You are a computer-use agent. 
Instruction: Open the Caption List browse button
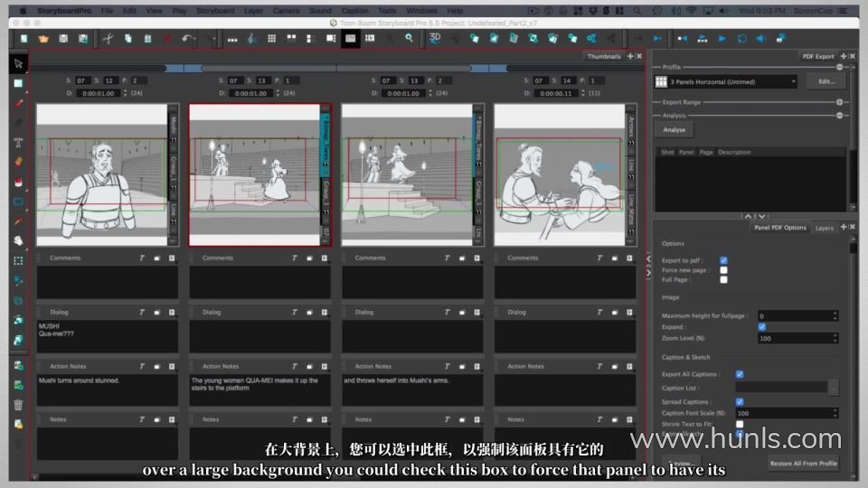tap(834, 388)
